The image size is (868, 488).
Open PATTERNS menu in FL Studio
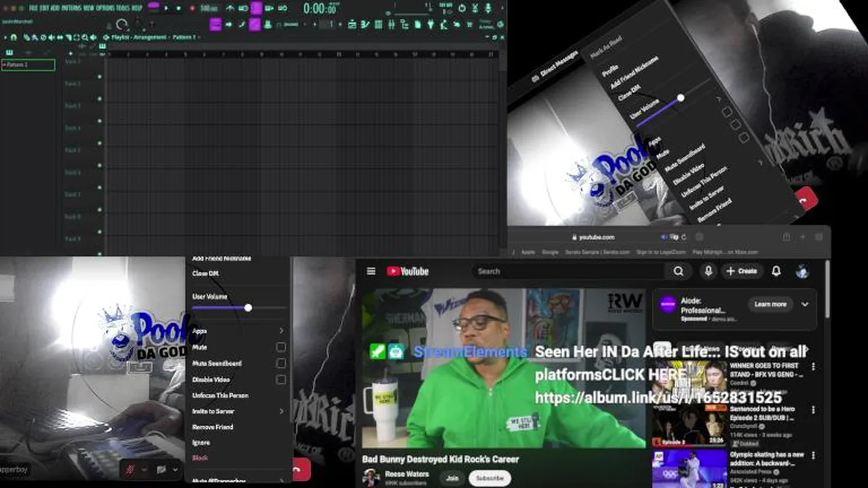click(71, 8)
